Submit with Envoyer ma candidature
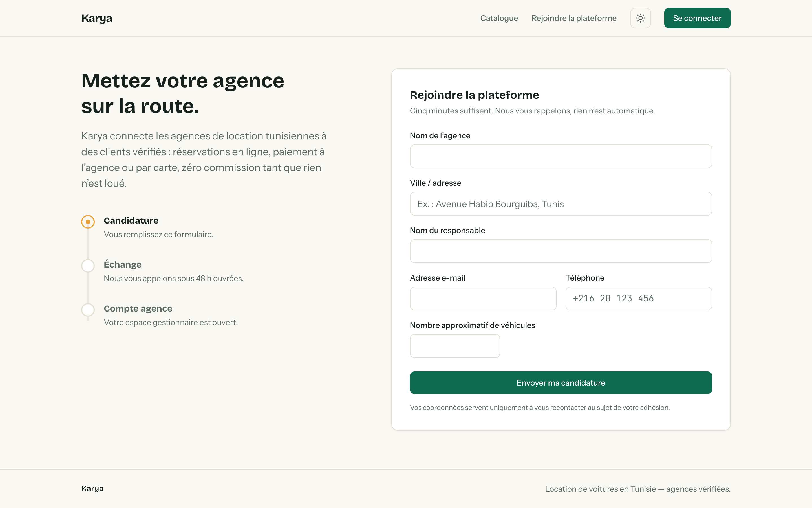 [561, 383]
